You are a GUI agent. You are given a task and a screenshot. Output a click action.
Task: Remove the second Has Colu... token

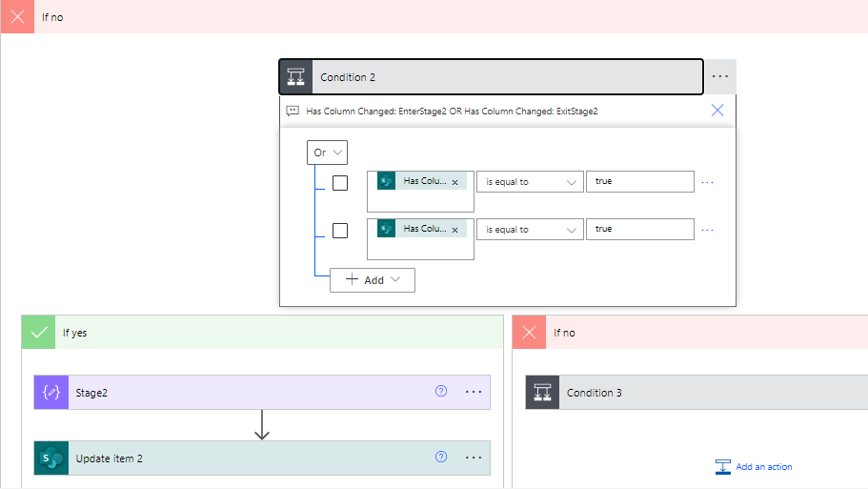pos(455,230)
